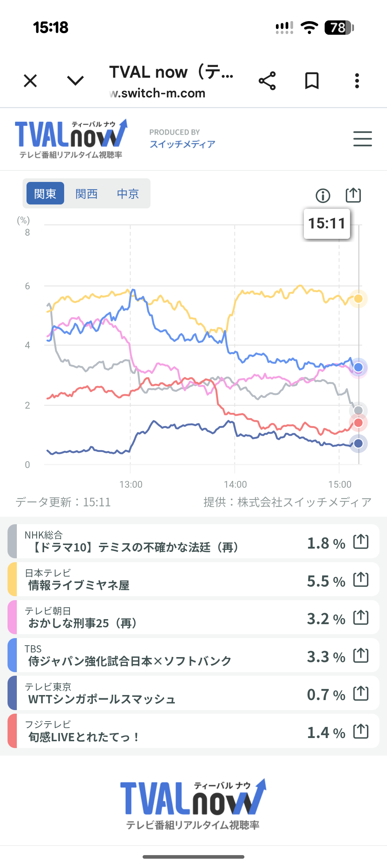Close the browser tab with X
The height and width of the screenshot is (868, 387).
click(30, 81)
